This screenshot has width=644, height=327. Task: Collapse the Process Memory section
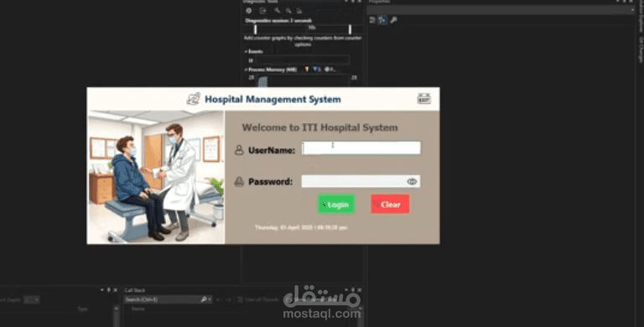point(246,70)
